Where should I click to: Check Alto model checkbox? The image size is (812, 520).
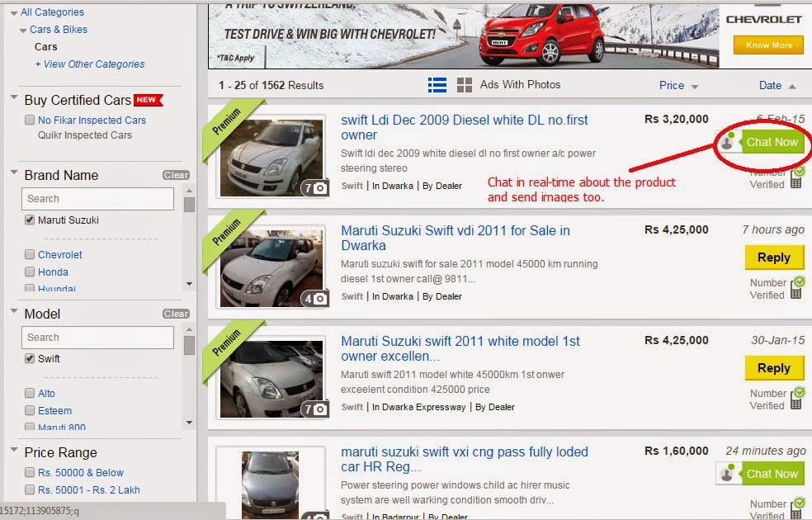(x=30, y=393)
